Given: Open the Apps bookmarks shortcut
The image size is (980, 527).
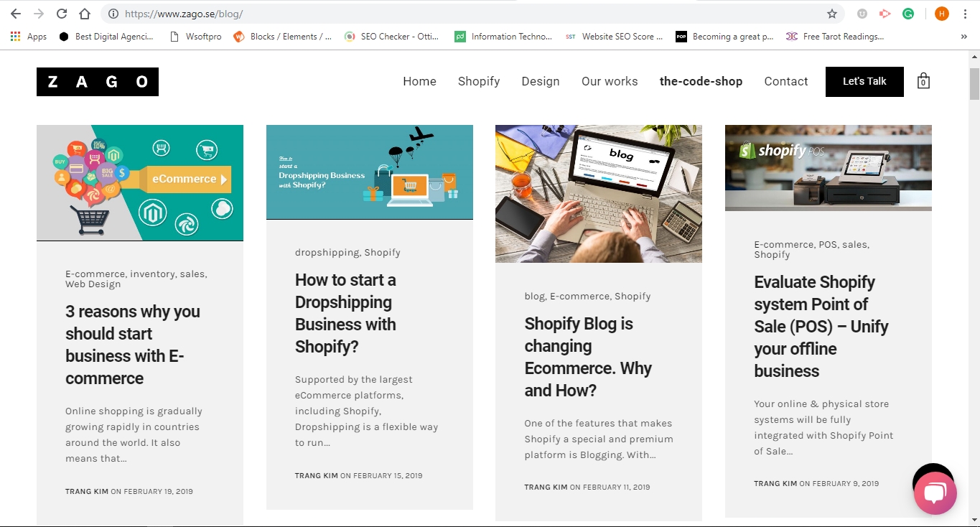Looking at the screenshot, I should [29, 37].
